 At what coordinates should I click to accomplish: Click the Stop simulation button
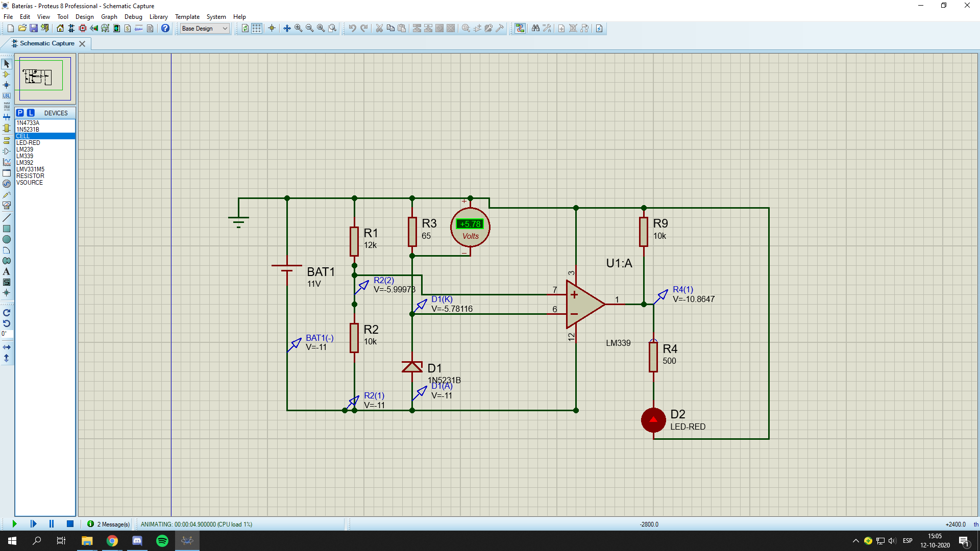click(x=69, y=524)
